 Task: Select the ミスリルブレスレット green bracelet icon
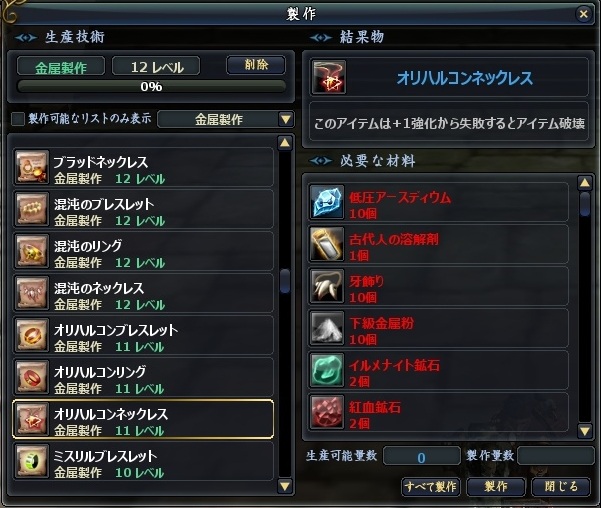point(32,462)
